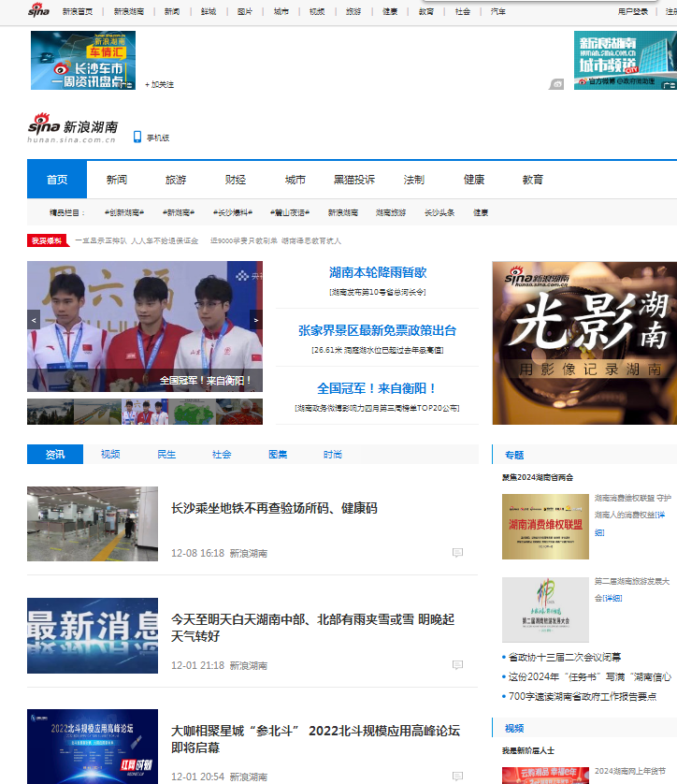Switch to the 民生 content tab
This screenshot has height=784, width=677.
[166, 454]
